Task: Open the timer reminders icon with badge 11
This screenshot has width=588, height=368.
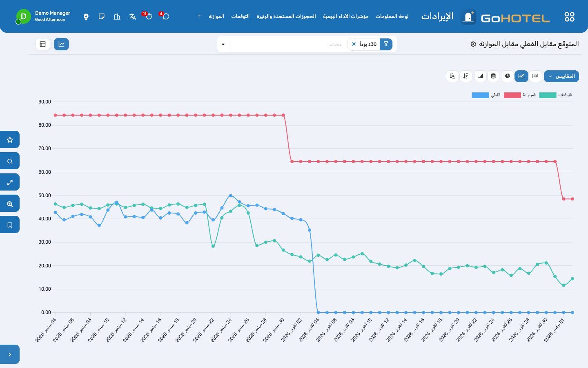Action: point(149,16)
